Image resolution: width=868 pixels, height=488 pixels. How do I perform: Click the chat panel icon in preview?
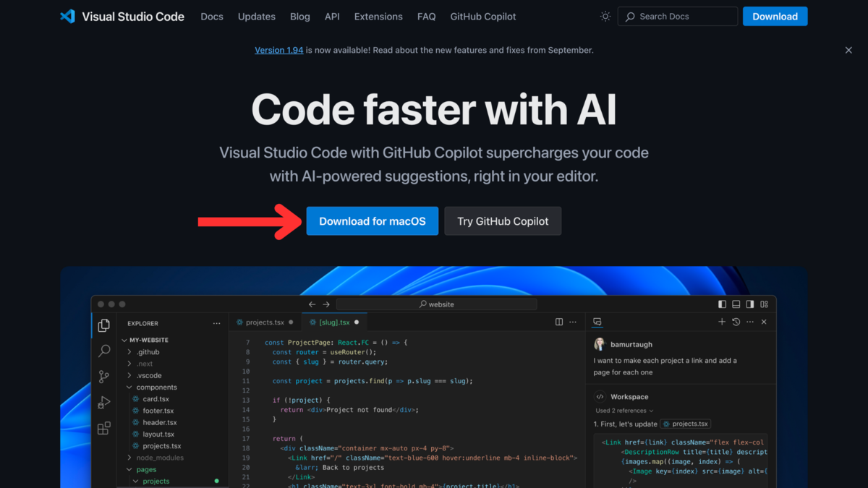coord(597,322)
